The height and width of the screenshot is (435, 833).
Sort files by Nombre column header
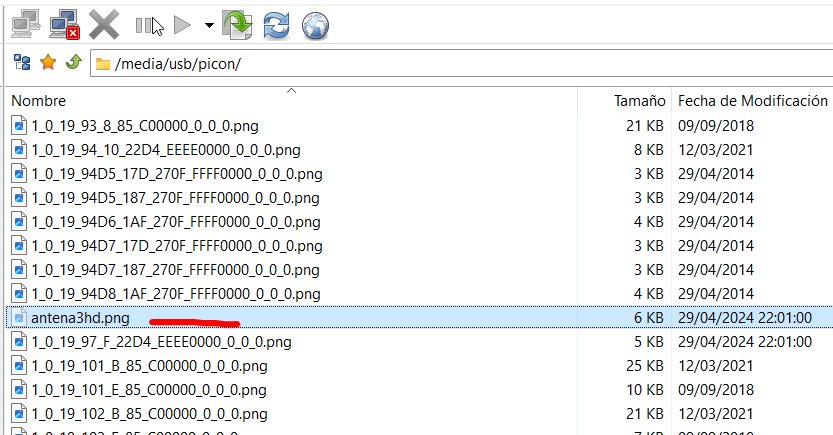point(38,101)
